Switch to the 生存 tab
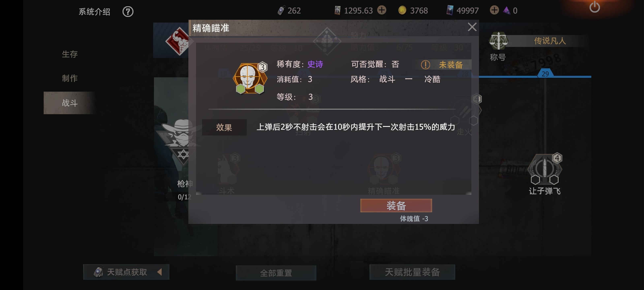The height and width of the screenshot is (290, 644). point(70,54)
